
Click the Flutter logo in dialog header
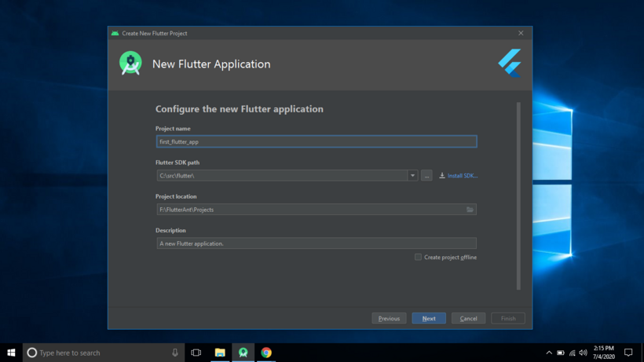(x=510, y=64)
